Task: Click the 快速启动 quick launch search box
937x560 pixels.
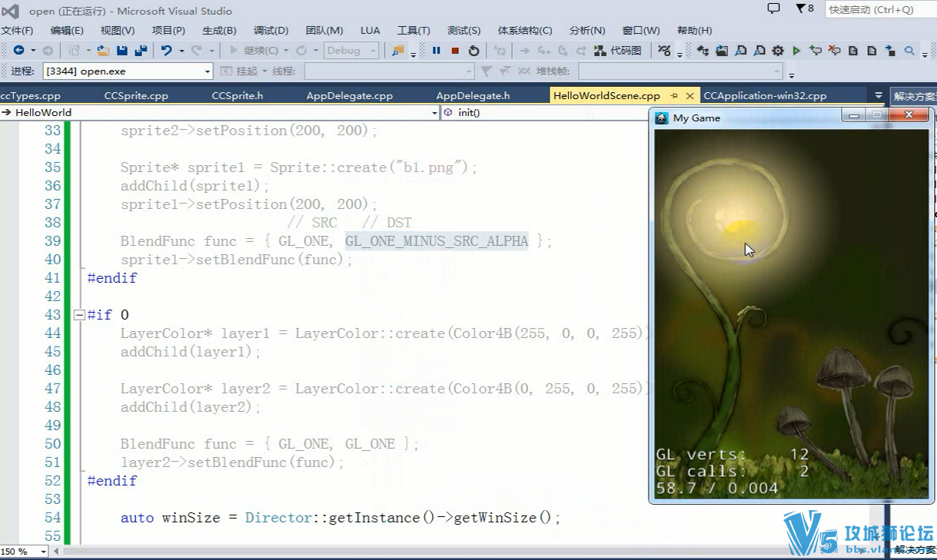Action: pyautogui.click(x=880, y=9)
